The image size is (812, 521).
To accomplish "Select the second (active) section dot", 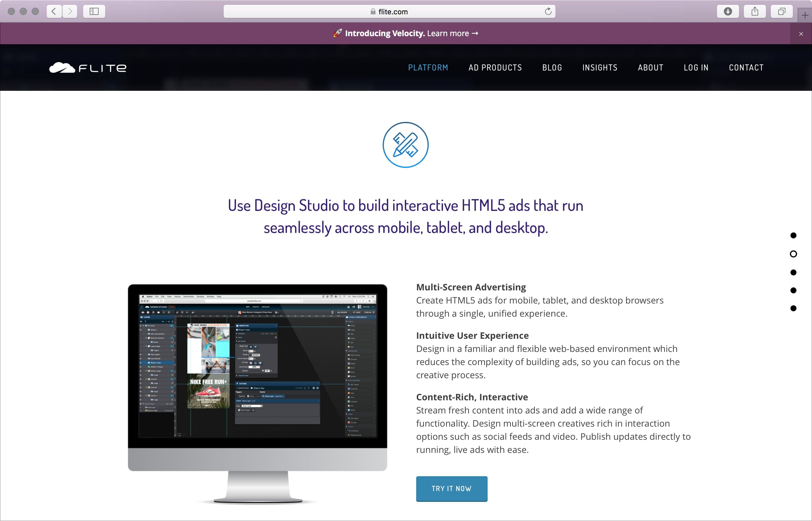I will (x=793, y=254).
